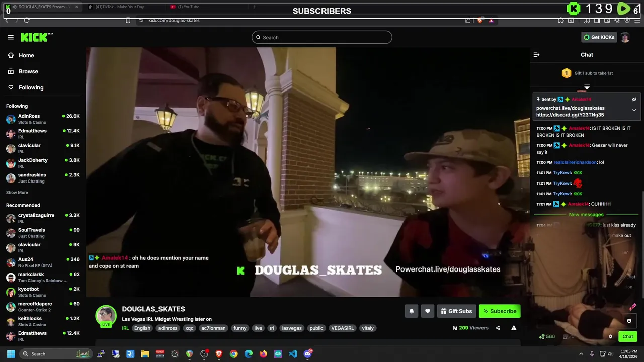Jump to New messages in chat
644x362 pixels.
pyautogui.click(x=586, y=215)
